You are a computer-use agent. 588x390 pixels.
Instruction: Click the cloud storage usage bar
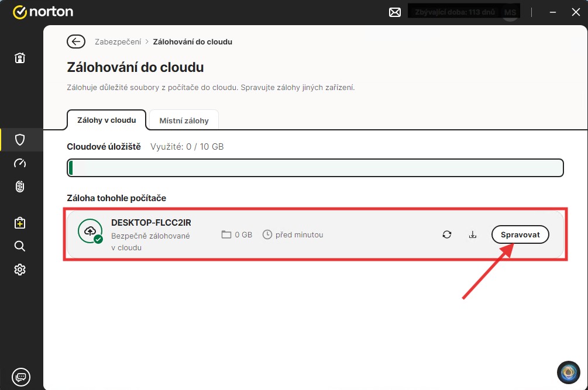click(x=315, y=168)
